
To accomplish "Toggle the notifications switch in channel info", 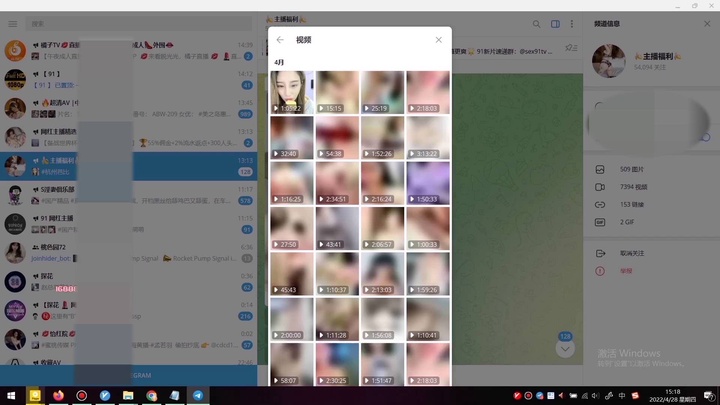I will (704, 136).
